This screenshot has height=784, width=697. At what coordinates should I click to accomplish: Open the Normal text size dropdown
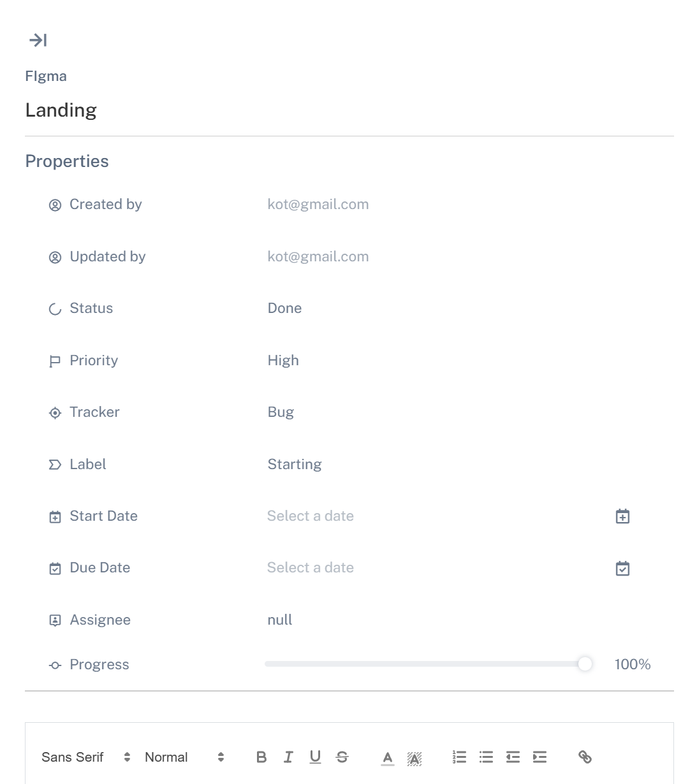tap(184, 757)
